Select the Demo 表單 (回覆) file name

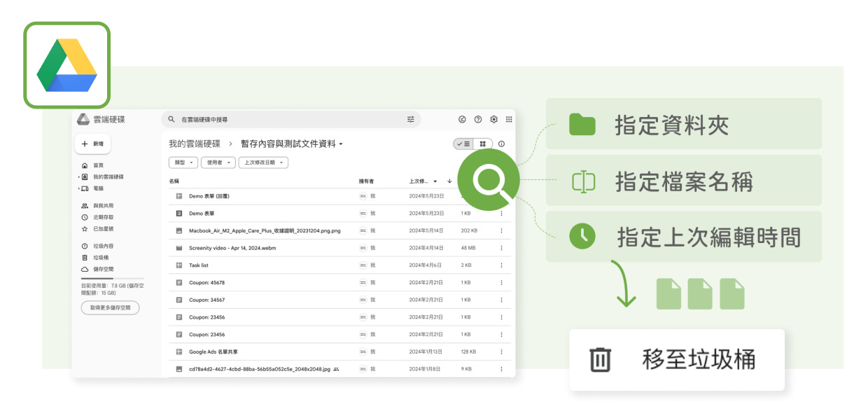click(209, 196)
